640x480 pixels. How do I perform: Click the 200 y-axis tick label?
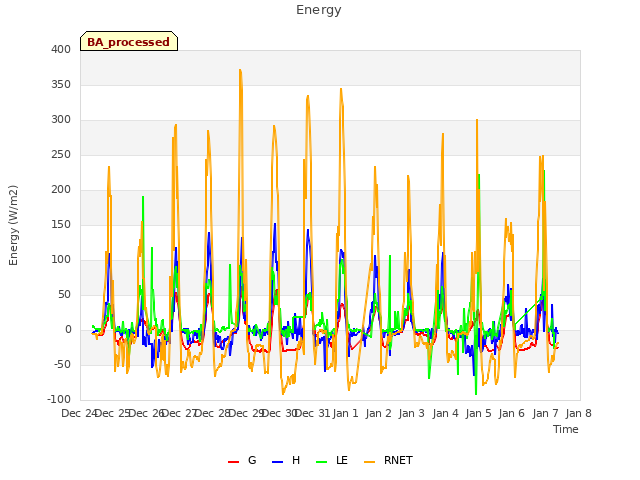61,189
